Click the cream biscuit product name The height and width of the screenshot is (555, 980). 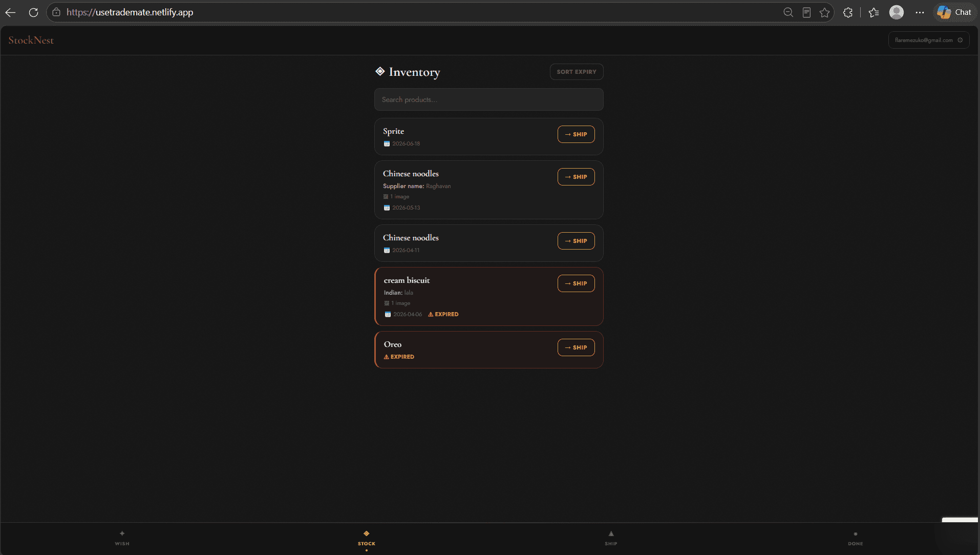pyautogui.click(x=407, y=280)
